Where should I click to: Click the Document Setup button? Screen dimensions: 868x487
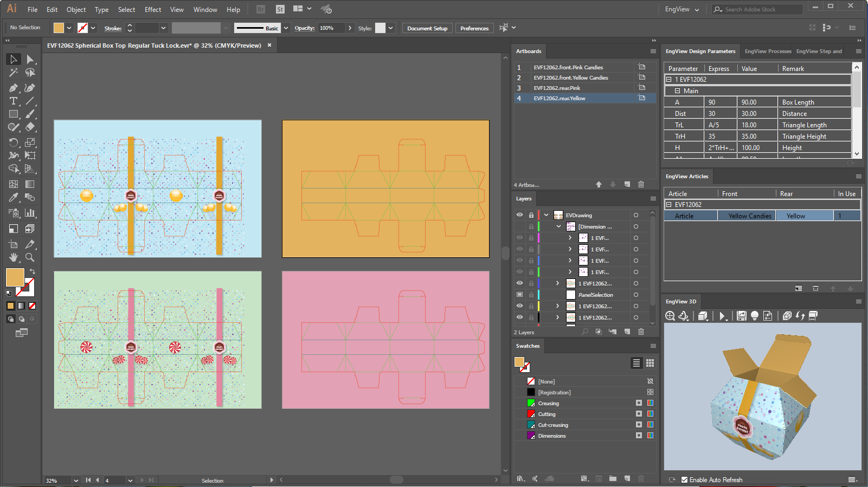(427, 28)
